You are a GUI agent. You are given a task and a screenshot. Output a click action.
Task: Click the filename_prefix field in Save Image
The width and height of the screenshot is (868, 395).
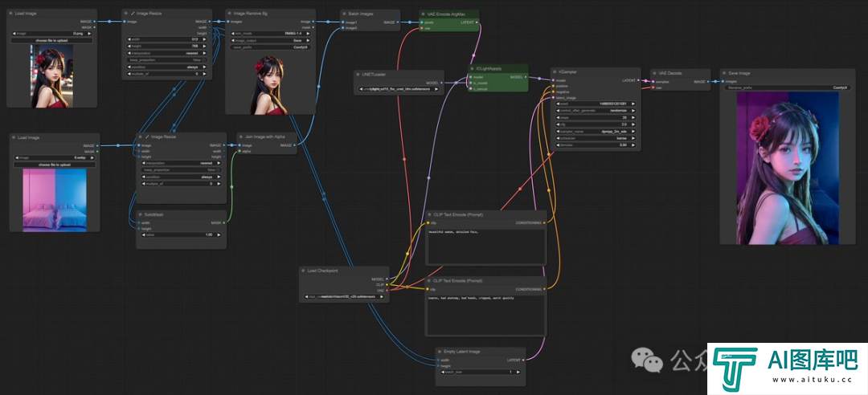(x=787, y=88)
